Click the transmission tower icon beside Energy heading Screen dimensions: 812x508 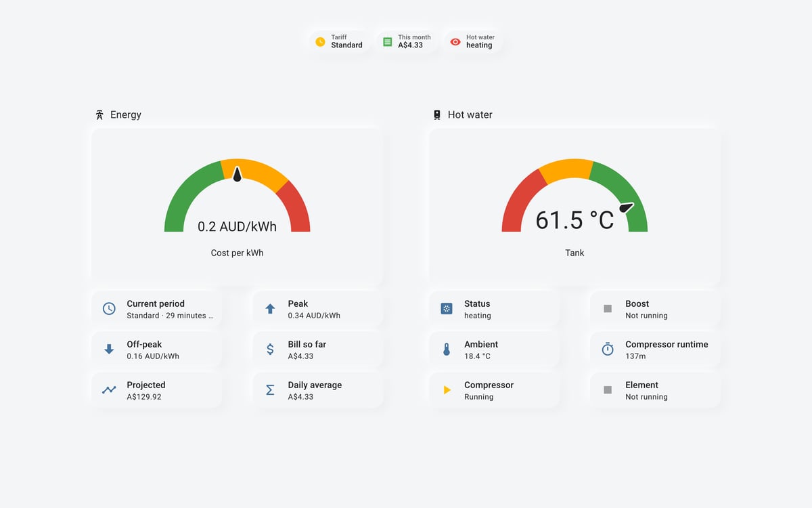pyautogui.click(x=99, y=115)
